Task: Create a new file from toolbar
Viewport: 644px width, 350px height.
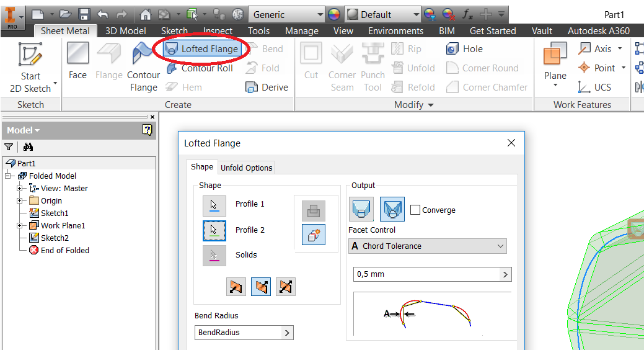Action: [38, 14]
